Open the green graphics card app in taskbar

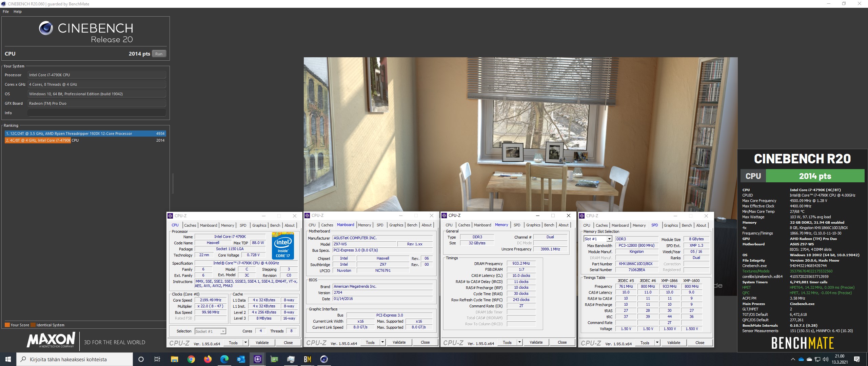point(274,359)
